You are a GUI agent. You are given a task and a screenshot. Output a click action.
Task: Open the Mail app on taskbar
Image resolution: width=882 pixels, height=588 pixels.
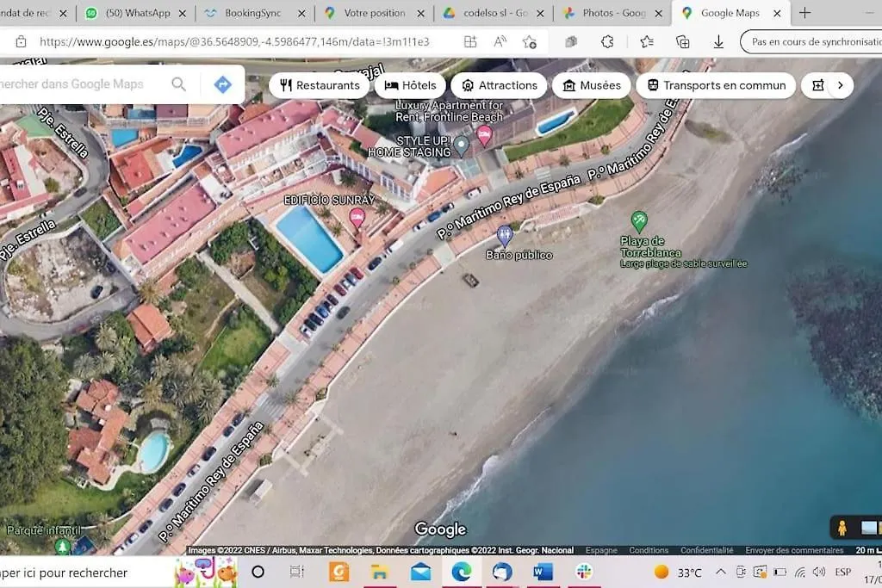tap(420, 573)
